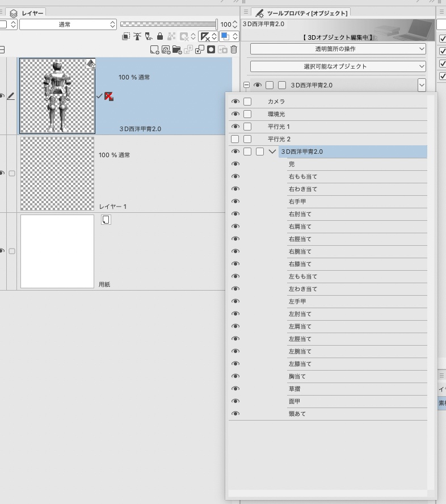
Task: Select 3D西洋甲冑2.0 in the object list
Action: [x=352, y=152]
